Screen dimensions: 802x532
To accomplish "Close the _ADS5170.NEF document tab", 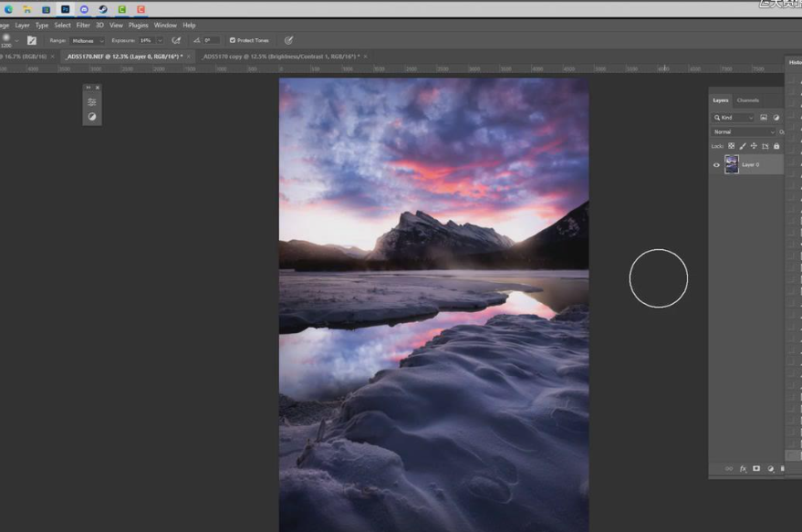I will 189,57.
